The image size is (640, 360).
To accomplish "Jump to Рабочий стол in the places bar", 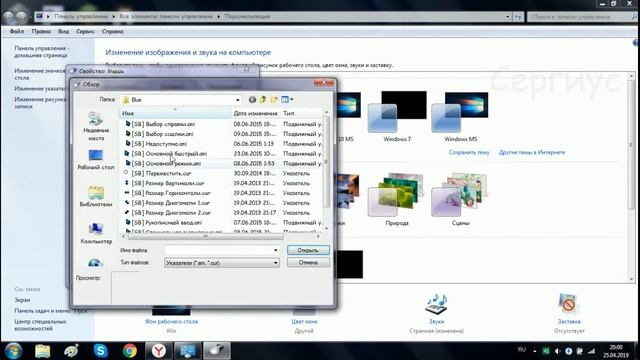I will [x=96, y=160].
